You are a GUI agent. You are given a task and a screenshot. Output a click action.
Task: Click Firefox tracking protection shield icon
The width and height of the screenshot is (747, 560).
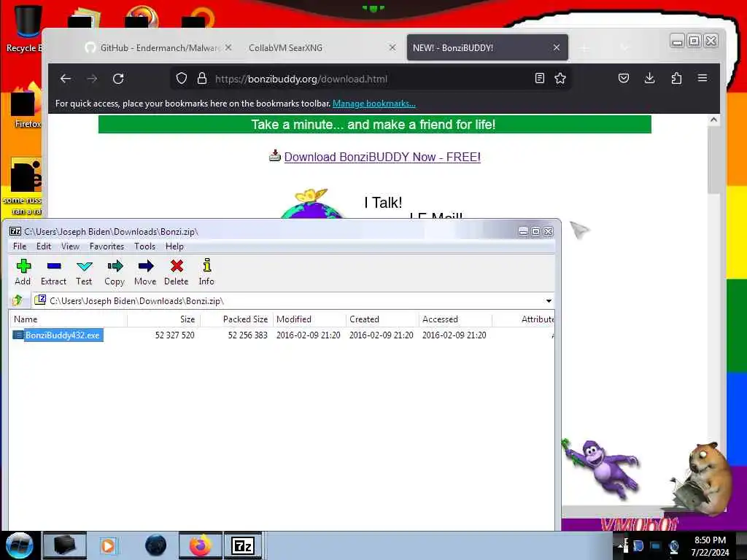(182, 79)
